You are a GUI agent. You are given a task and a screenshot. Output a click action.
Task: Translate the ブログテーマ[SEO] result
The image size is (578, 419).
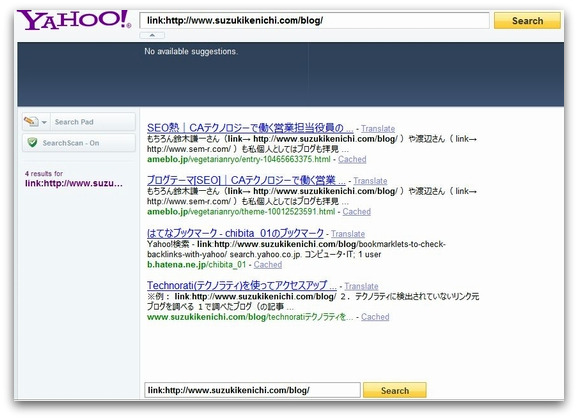point(370,181)
